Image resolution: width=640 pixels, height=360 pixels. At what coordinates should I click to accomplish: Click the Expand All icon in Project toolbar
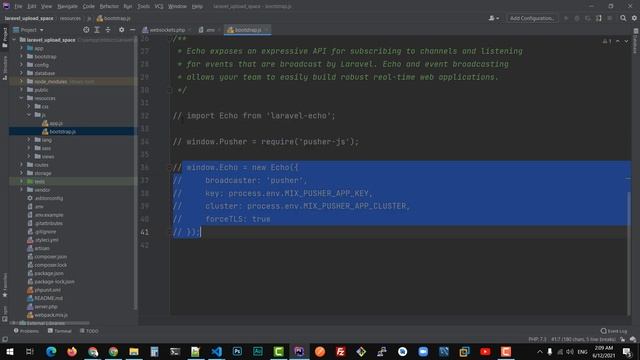pos(97,30)
